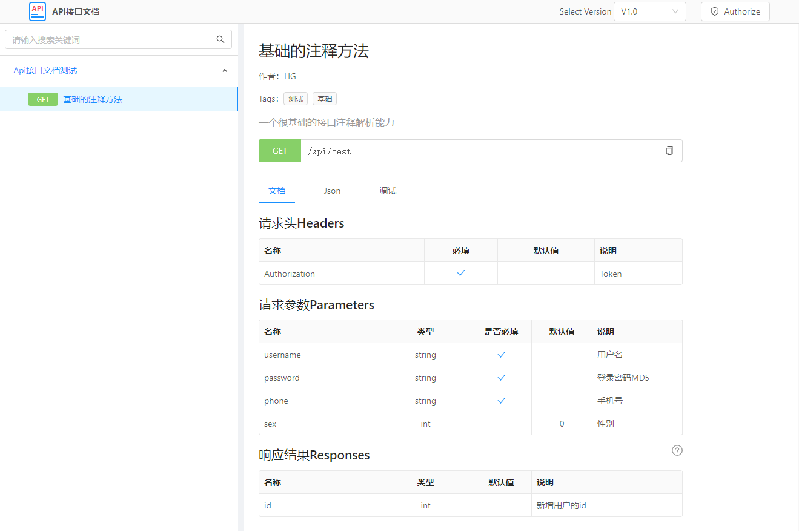Viewport: 799px width, 532px height.
Task: Click the search magnifier icon
Action: 220,39
